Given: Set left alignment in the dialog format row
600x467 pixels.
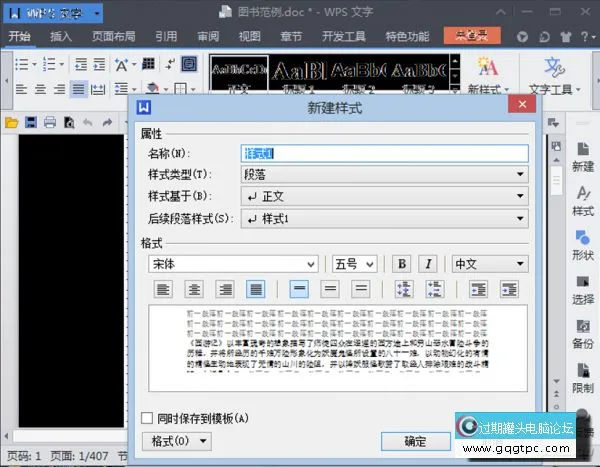Looking at the screenshot, I should click(163, 289).
